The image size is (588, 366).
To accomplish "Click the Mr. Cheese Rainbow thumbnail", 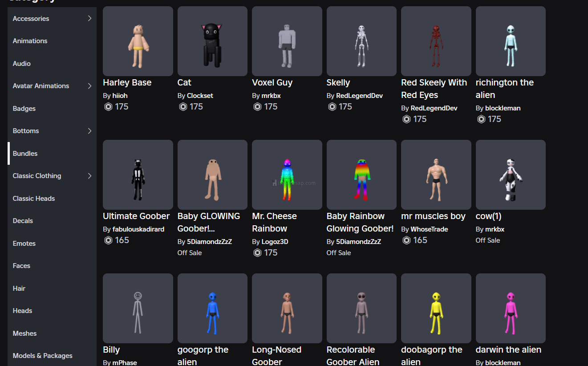I will pos(287,175).
